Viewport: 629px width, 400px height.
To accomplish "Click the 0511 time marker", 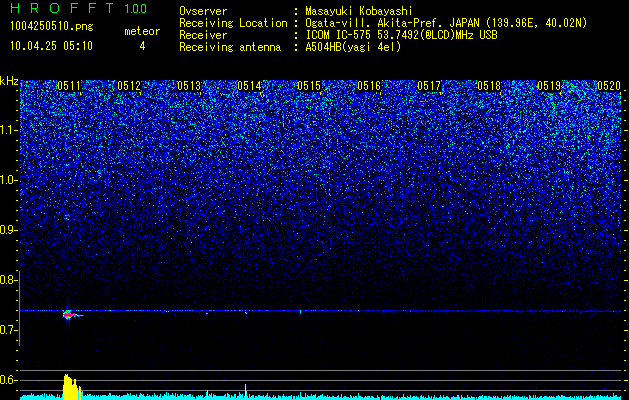I will (69, 86).
